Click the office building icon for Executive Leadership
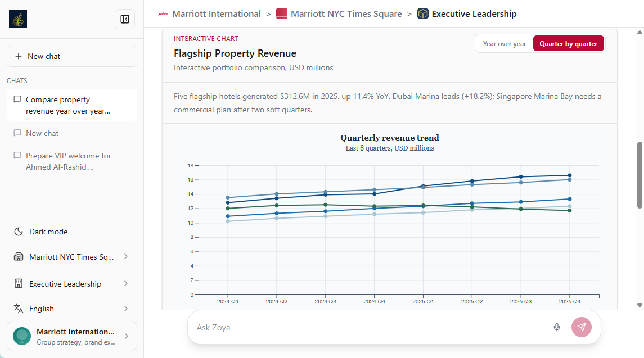644x358 pixels. (x=19, y=284)
